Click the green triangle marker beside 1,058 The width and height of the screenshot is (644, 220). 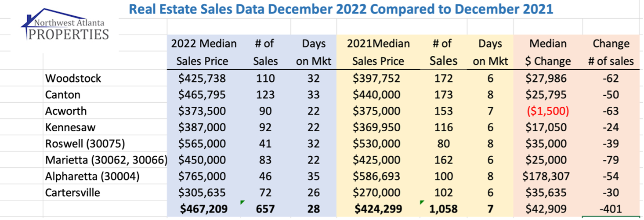coord(422,202)
